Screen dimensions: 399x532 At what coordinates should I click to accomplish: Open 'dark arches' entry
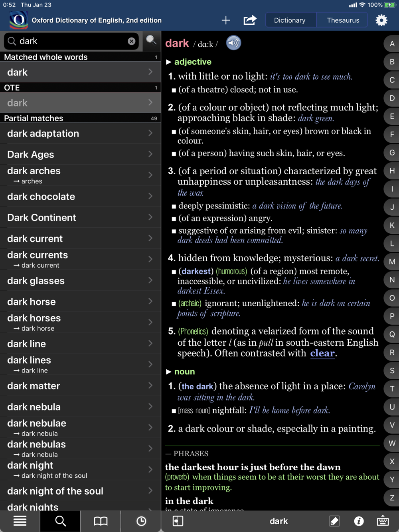80,175
